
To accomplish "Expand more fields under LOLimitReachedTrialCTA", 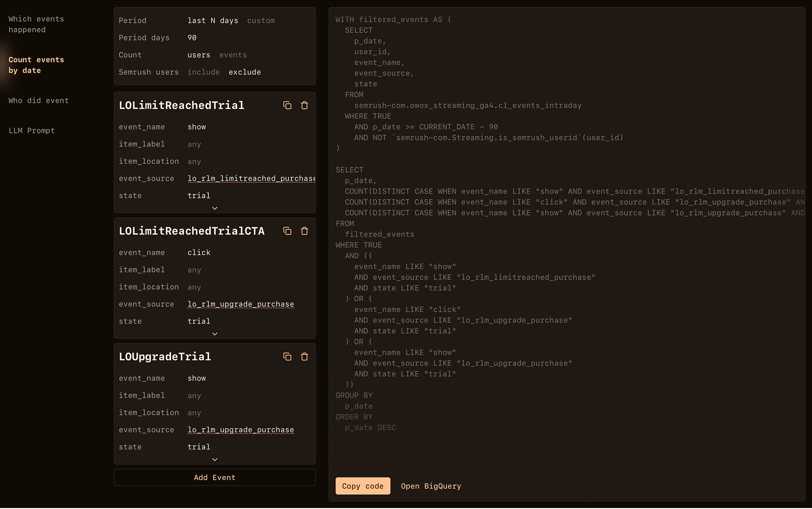I will coord(215,334).
